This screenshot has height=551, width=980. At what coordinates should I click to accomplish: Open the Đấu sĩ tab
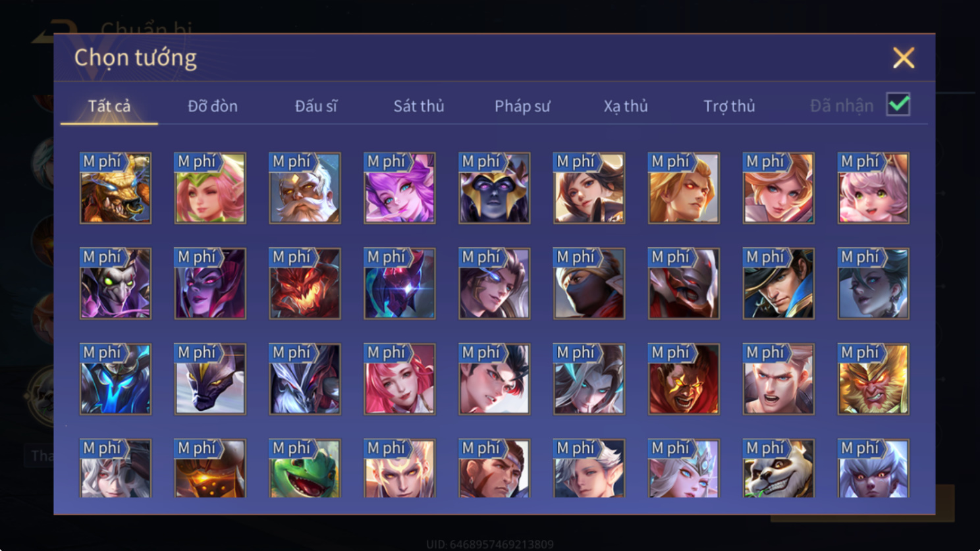pos(316,106)
